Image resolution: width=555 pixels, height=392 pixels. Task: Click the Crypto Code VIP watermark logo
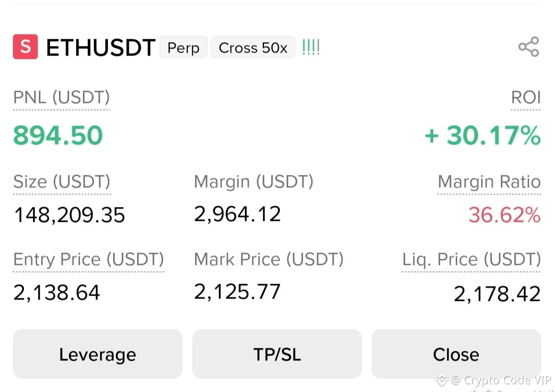[441, 380]
